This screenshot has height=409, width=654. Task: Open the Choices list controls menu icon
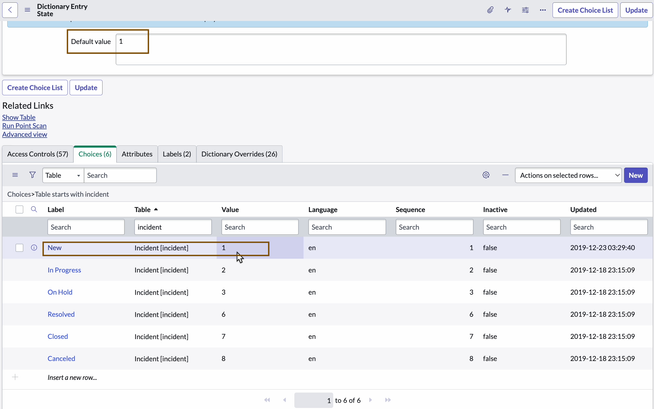(15, 175)
